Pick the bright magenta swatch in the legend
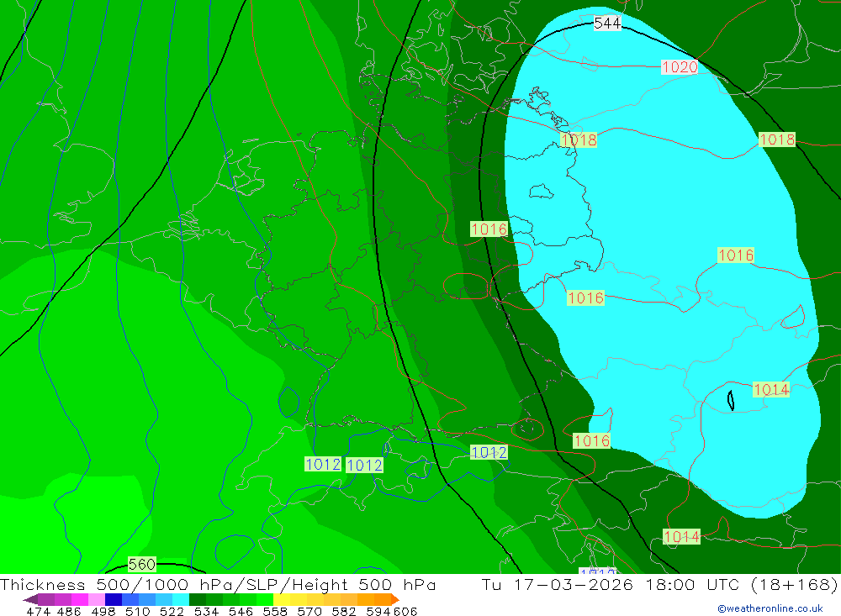The image size is (841, 616). pyautogui.click(x=80, y=599)
